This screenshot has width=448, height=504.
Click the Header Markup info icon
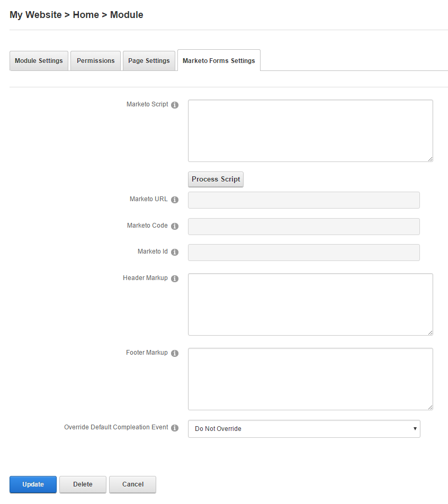[175, 278]
